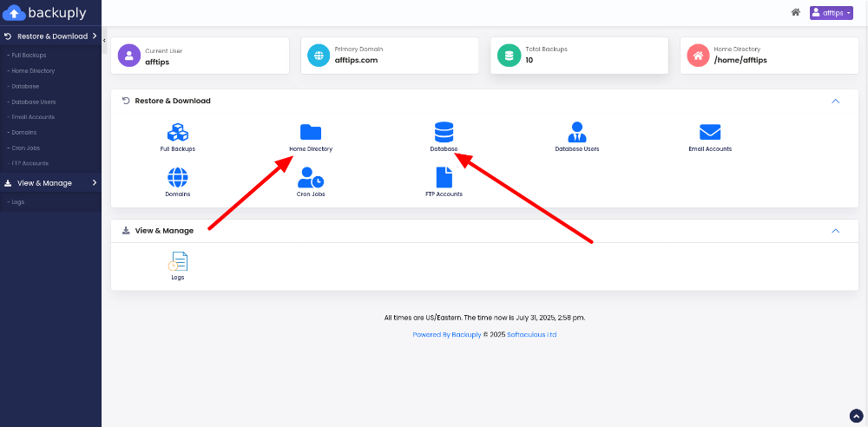
Task: Click the Total Backups count 10
Action: [x=529, y=61]
